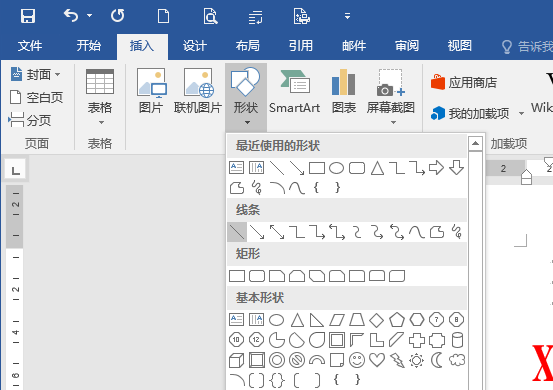Select the diamond in 基本形状
Screen dimensions: 553x390
(377, 320)
